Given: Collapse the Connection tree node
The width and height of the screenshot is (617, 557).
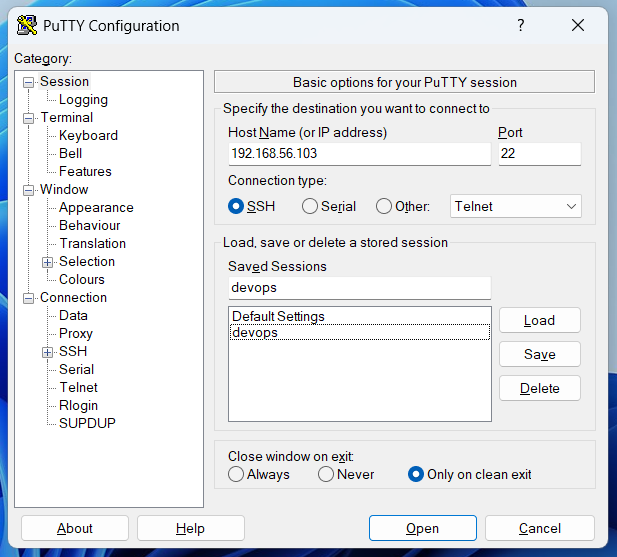Looking at the screenshot, I should point(28,299).
